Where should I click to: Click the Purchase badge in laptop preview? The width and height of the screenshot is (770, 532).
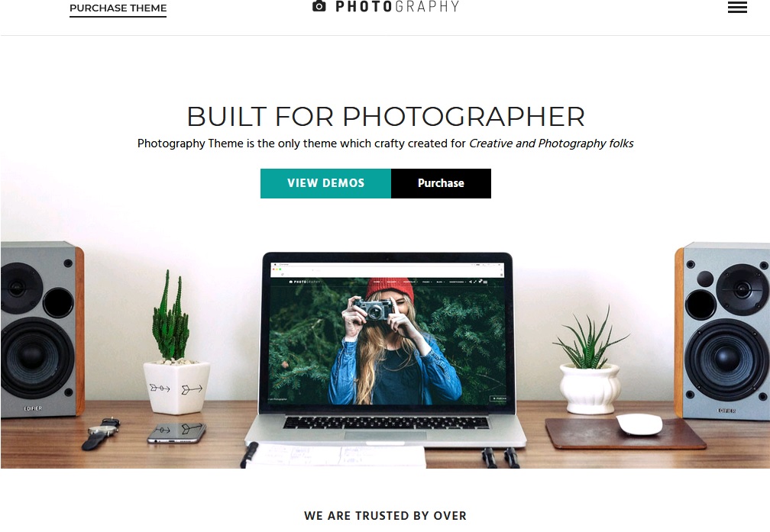[498, 398]
